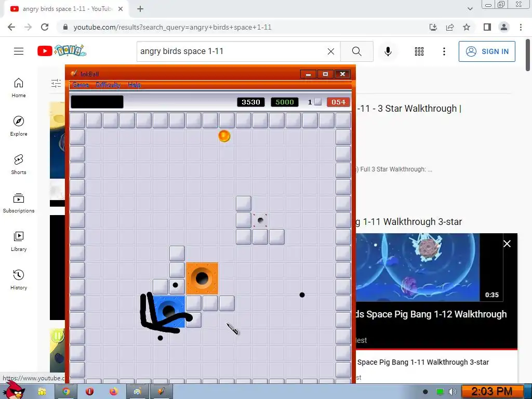The width and height of the screenshot is (532, 399).
Task: Open a new browser tab
Action: point(140,9)
